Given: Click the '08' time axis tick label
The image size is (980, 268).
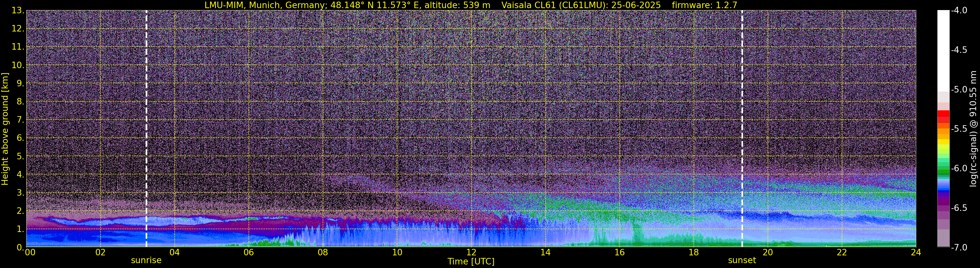Looking at the screenshot, I should click(x=323, y=252).
